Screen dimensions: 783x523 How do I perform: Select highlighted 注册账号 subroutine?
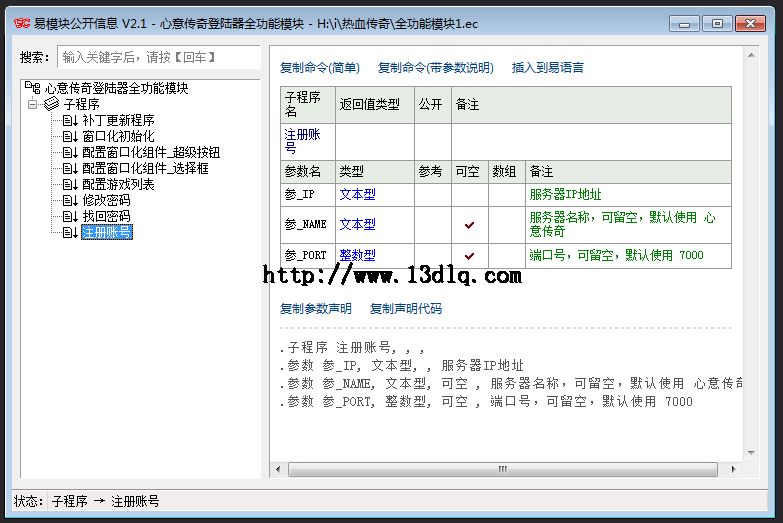106,232
